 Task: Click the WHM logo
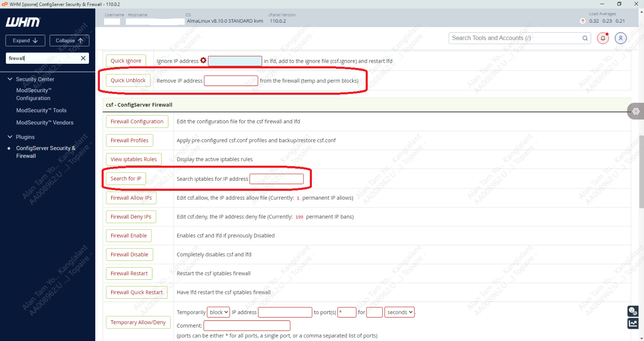tap(23, 22)
